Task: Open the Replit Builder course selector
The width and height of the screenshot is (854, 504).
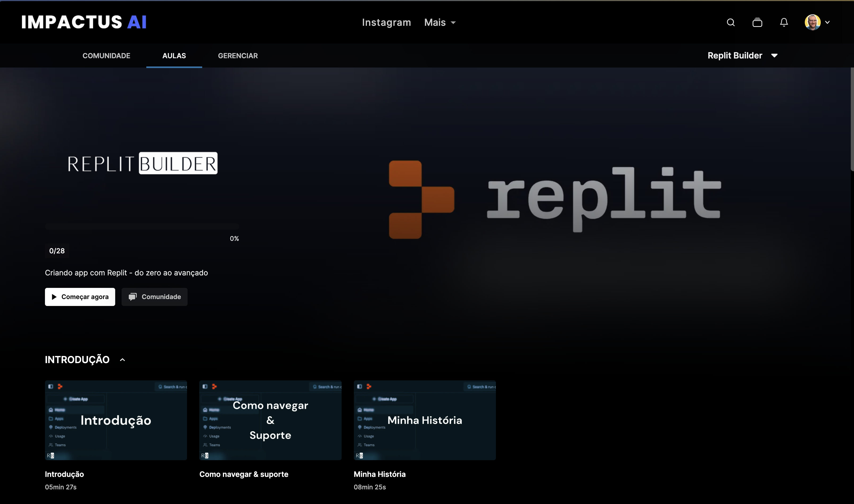Action: click(743, 55)
